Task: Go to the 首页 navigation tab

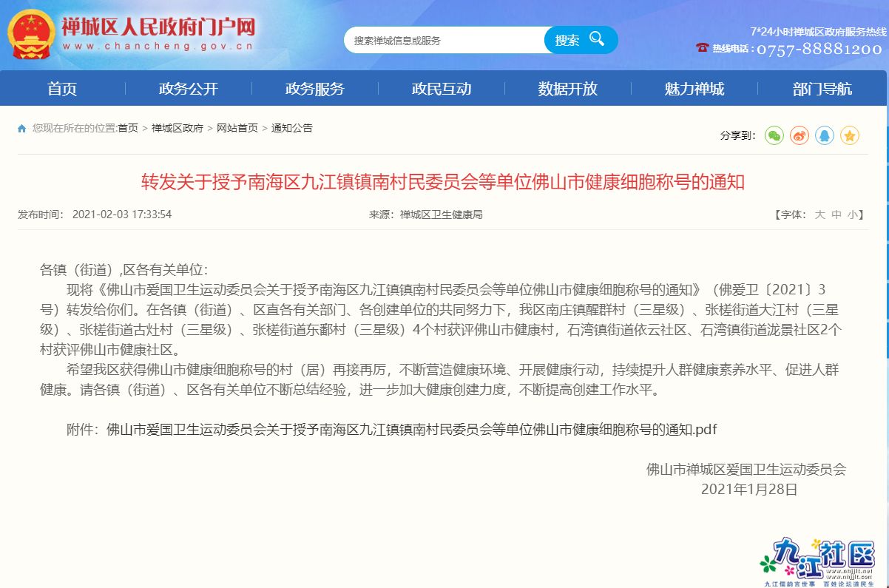Action: [62, 89]
